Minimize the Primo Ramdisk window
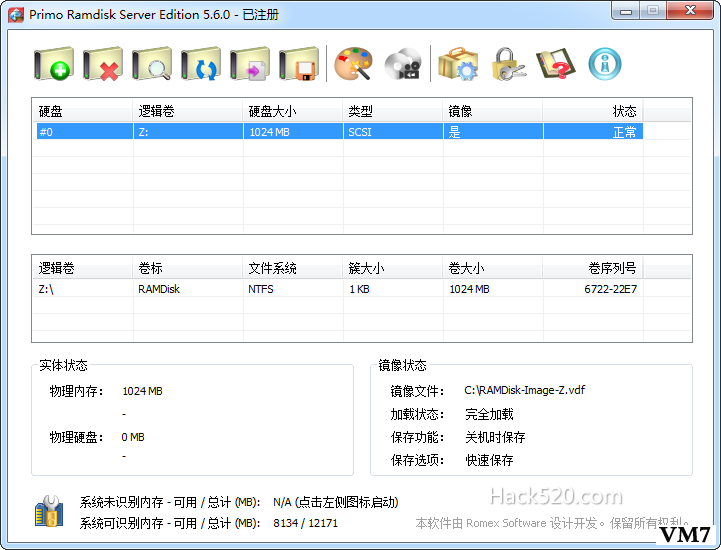 click(625, 11)
